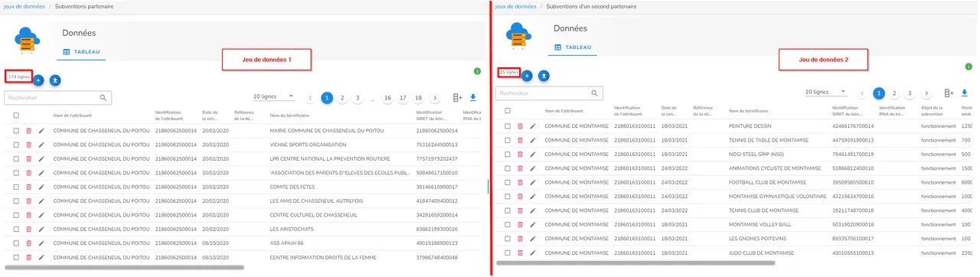Upload file icon in the Subventions partenaire dataset

[x=55, y=80]
